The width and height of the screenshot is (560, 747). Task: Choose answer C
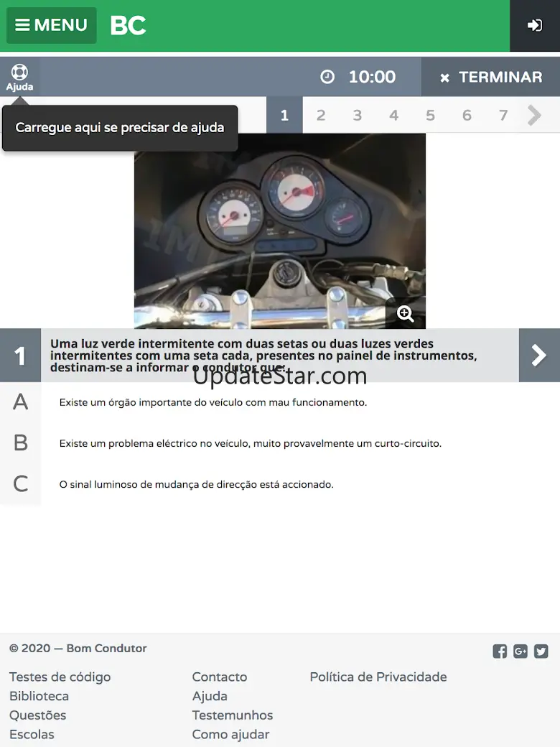21,484
